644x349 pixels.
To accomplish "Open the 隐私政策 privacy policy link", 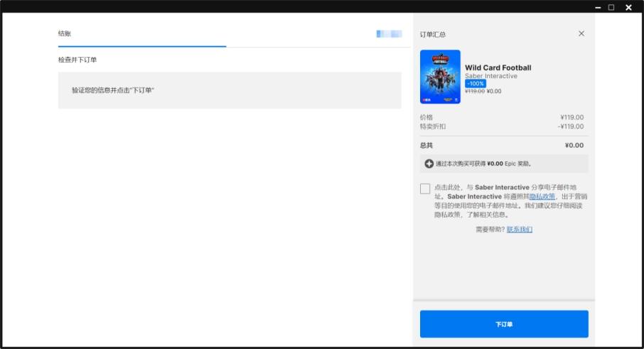I will (542, 196).
